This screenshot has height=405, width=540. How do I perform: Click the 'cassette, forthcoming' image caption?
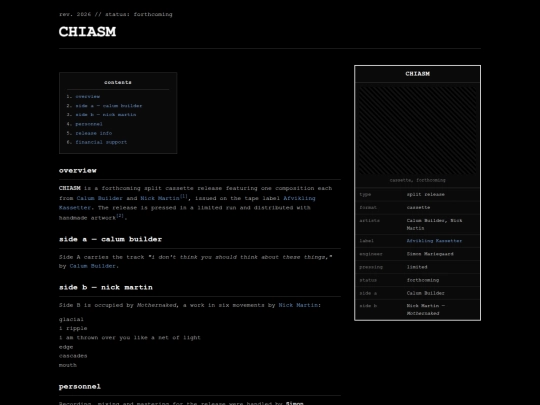coord(417,180)
